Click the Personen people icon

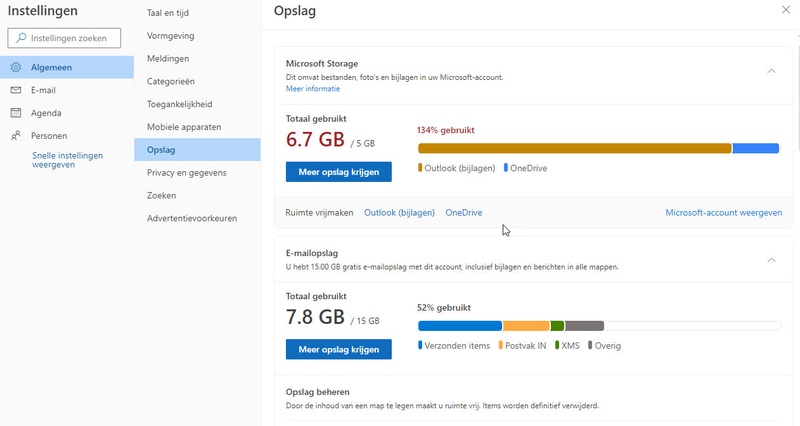[x=16, y=136]
